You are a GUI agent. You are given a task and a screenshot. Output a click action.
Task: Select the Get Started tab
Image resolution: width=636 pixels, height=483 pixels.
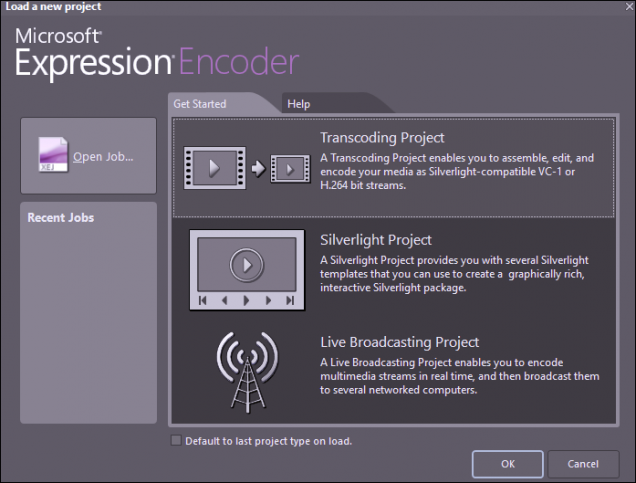pyautogui.click(x=200, y=104)
